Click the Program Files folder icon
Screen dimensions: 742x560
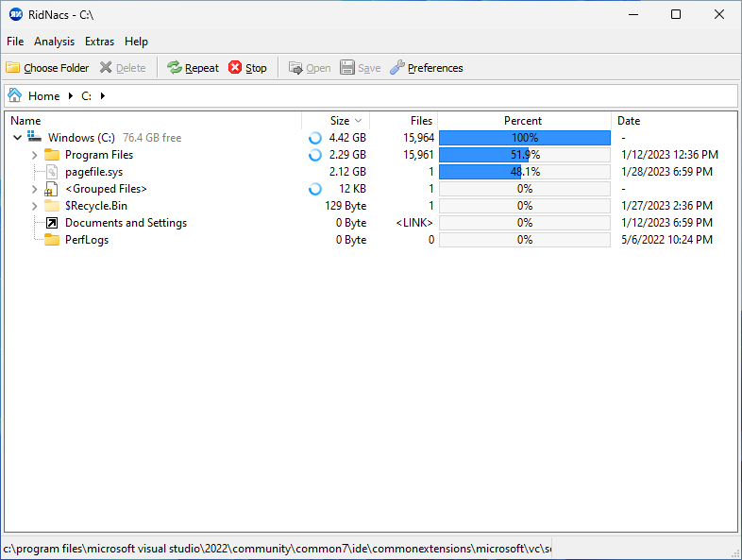(x=52, y=155)
